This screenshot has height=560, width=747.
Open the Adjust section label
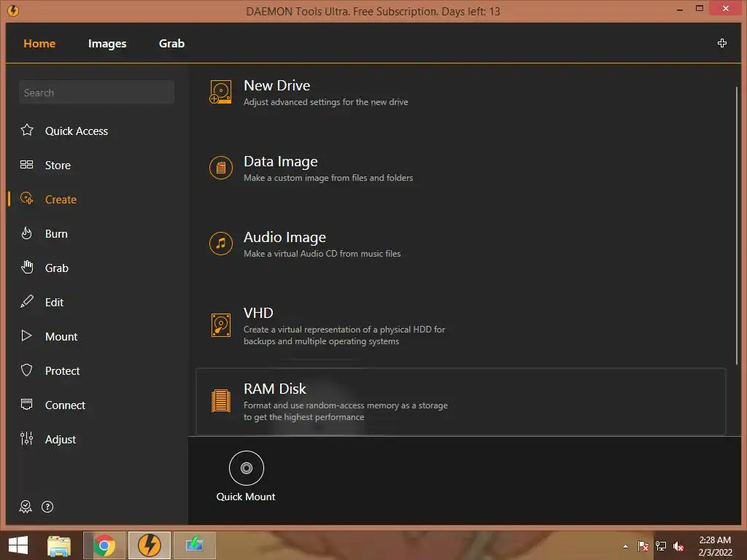coord(60,440)
